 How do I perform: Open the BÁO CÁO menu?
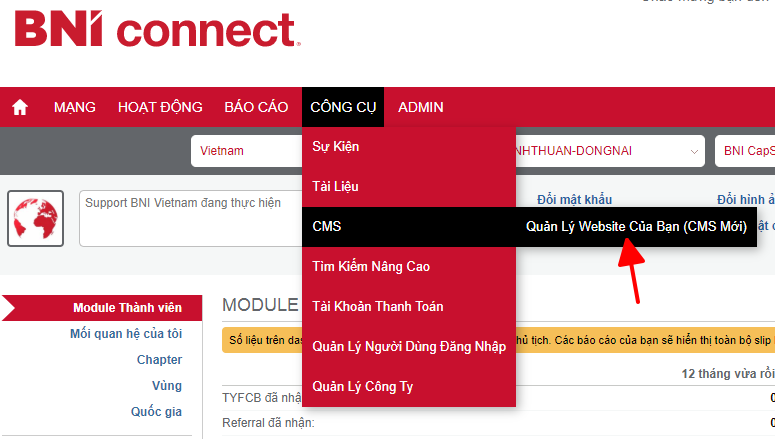click(256, 107)
